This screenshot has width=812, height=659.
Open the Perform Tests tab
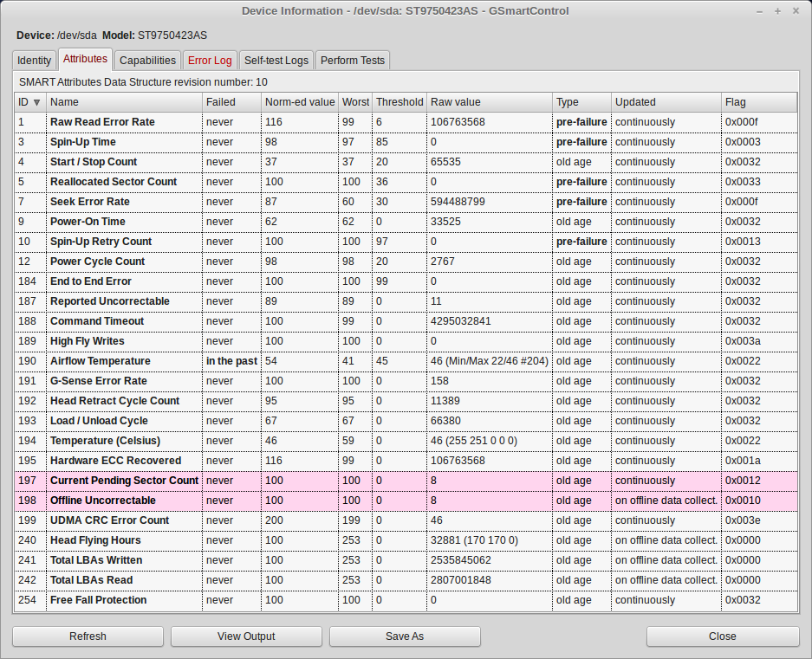(353, 61)
